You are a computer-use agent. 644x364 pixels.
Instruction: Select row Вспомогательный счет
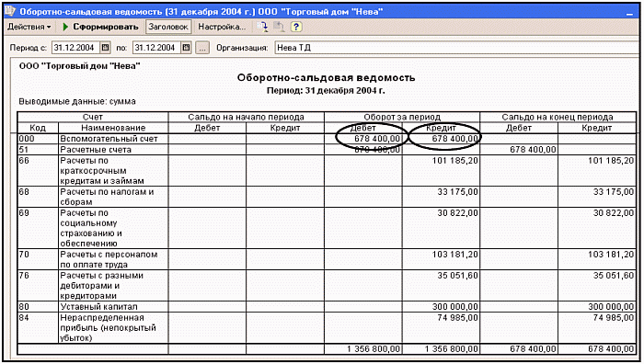pos(327,139)
